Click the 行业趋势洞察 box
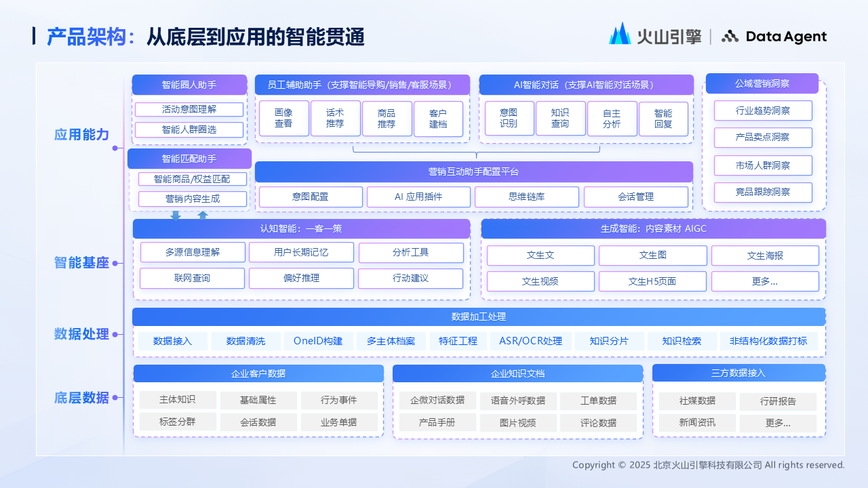 763,110
